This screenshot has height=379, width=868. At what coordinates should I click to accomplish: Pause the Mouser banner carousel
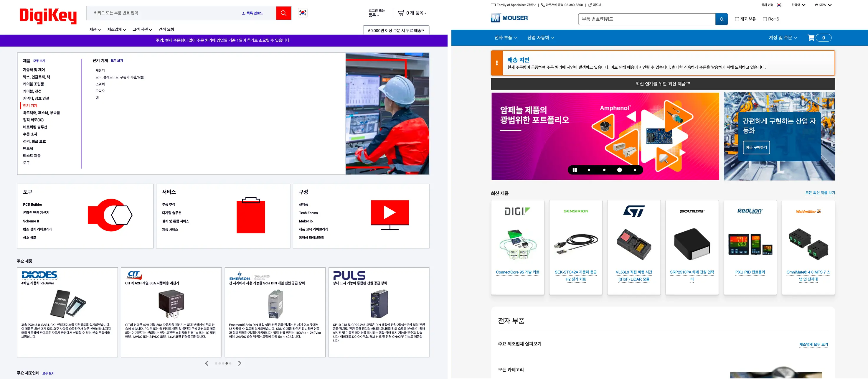575,170
